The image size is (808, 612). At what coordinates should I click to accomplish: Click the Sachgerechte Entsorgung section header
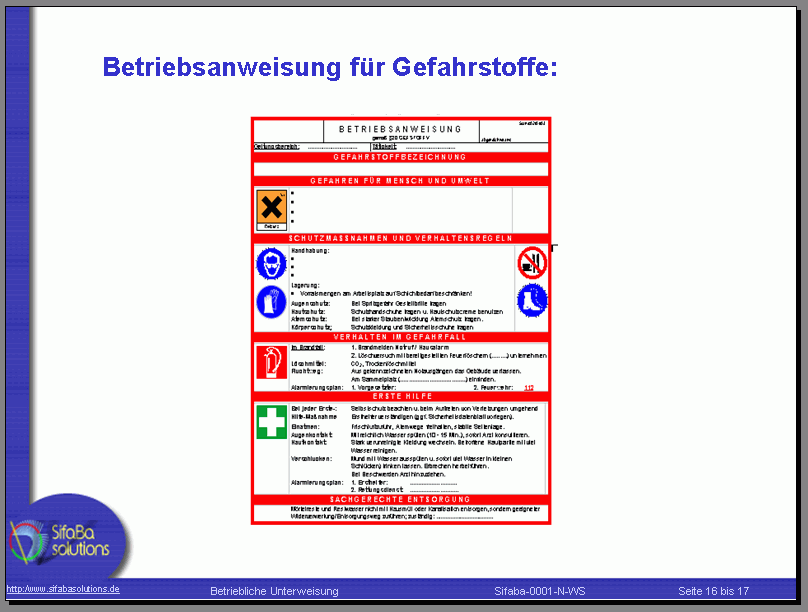(x=400, y=498)
